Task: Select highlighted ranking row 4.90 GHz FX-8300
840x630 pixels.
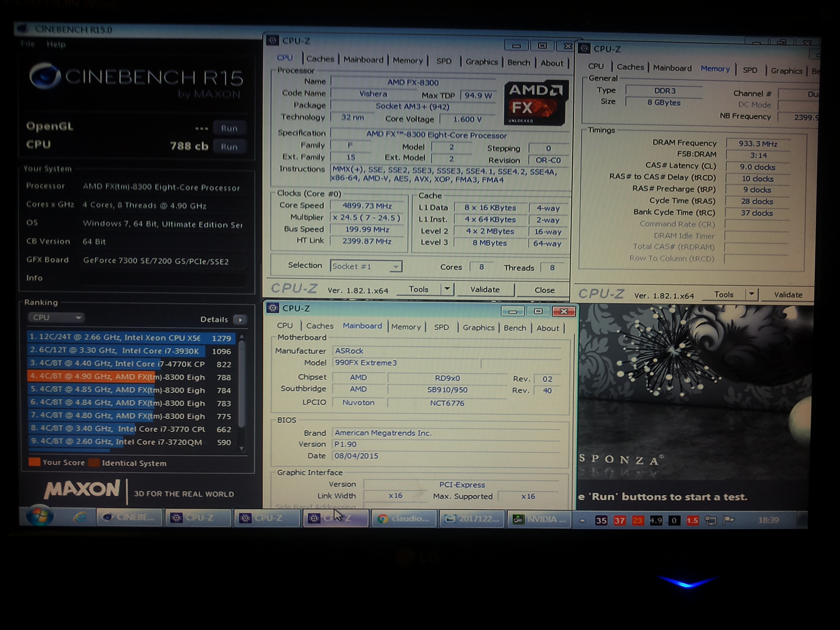Action: [x=131, y=377]
